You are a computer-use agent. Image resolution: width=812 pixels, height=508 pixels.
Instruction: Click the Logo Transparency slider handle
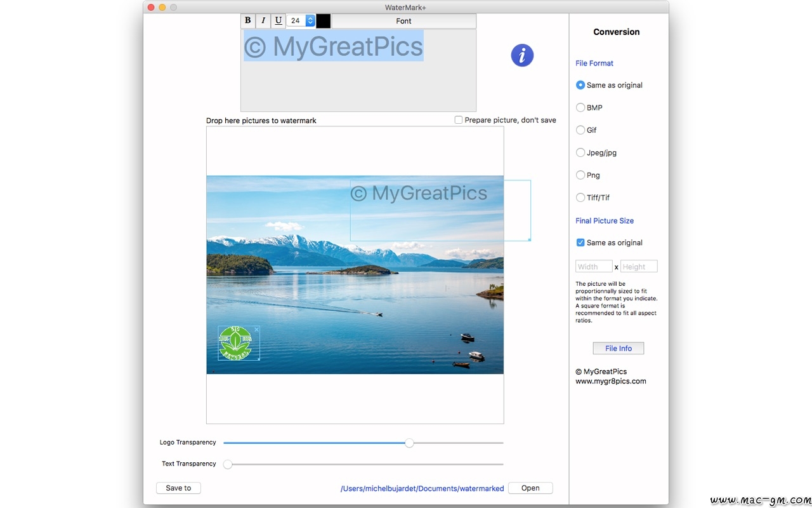(409, 443)
